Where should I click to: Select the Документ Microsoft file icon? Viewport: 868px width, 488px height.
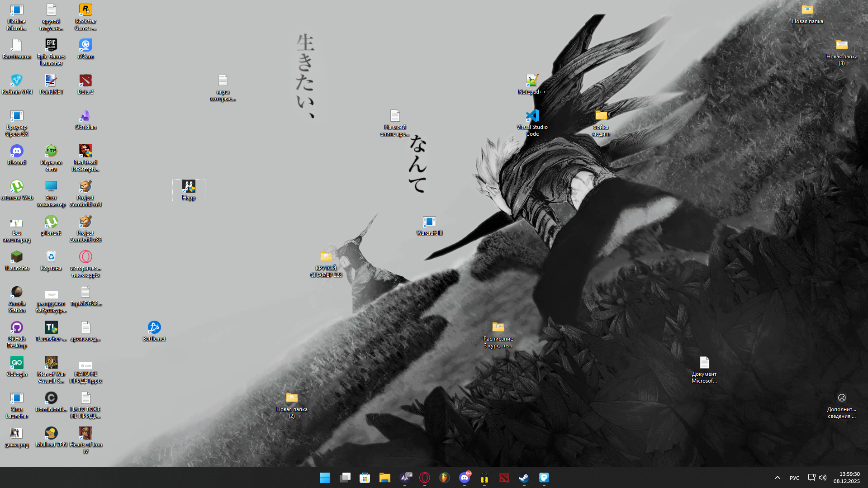pos(704,370)
